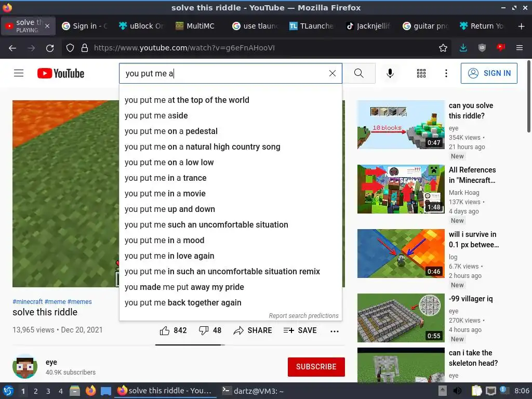Screen dimensions: 532x399
Task: Open the YouTube apps grid icon
Action: coord(421,73)
